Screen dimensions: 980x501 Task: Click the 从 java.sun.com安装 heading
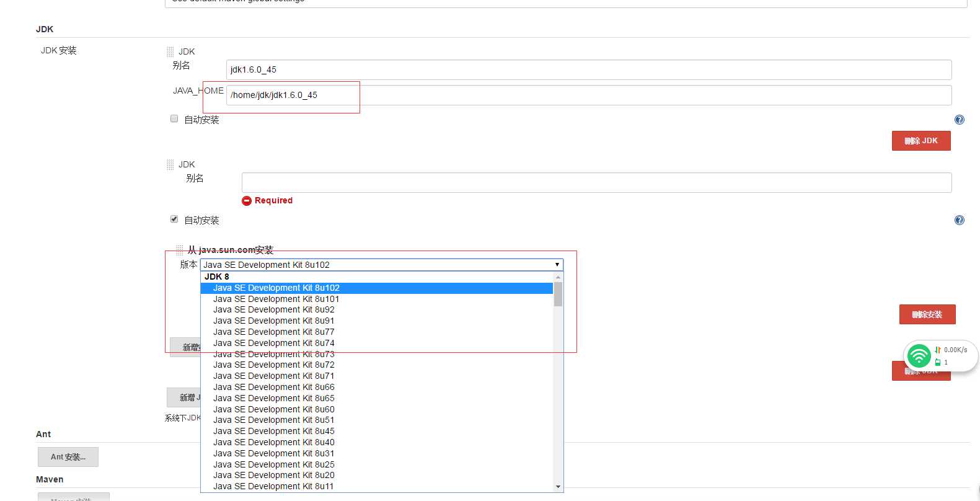click(230, 250)
